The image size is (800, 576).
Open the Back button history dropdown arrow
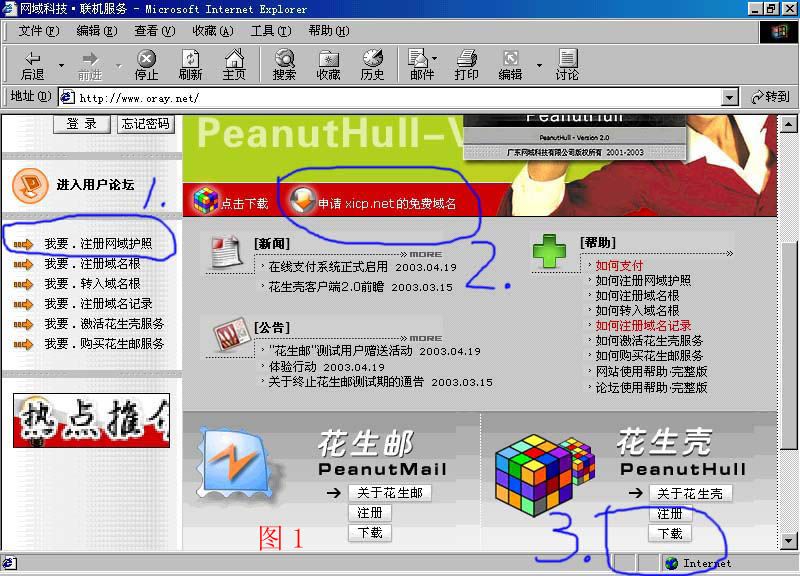coord(62,65)
